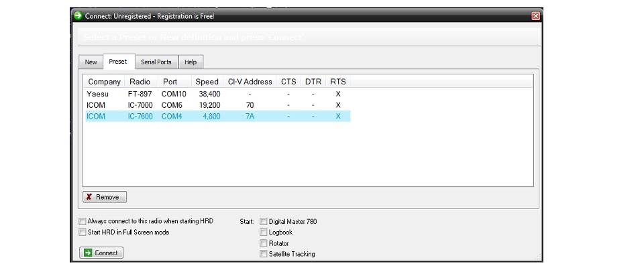Open the Serial Ports tab
This screenshot has width=644, height=268.
tap(156, 62)
